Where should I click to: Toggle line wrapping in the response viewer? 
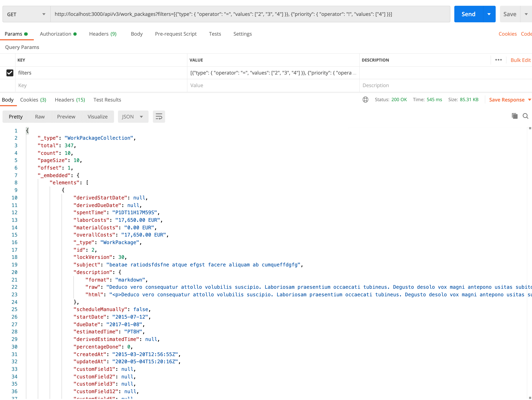click(x=159, y=116)
